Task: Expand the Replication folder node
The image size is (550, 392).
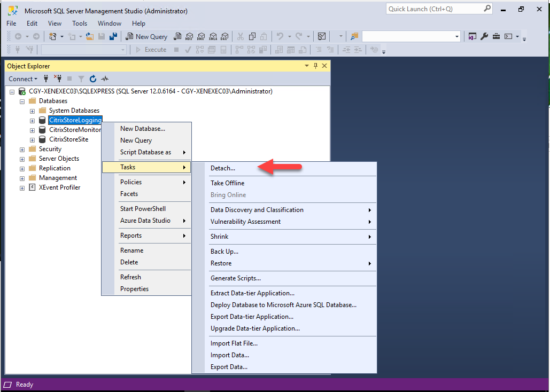Action: click(x=22, y=169)
